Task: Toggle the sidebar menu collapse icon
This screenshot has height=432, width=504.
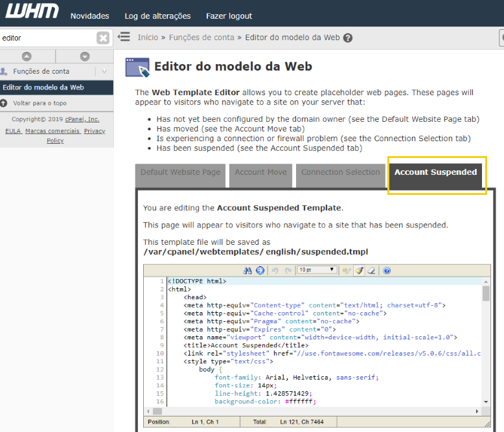Action: pos(124,37)
